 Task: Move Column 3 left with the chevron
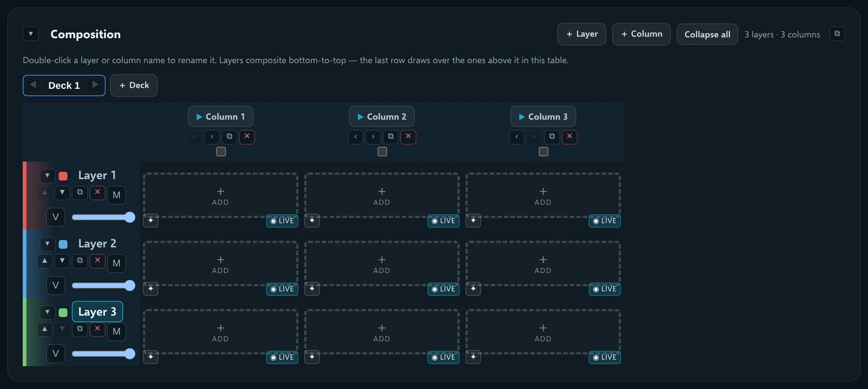pos(517,137)
